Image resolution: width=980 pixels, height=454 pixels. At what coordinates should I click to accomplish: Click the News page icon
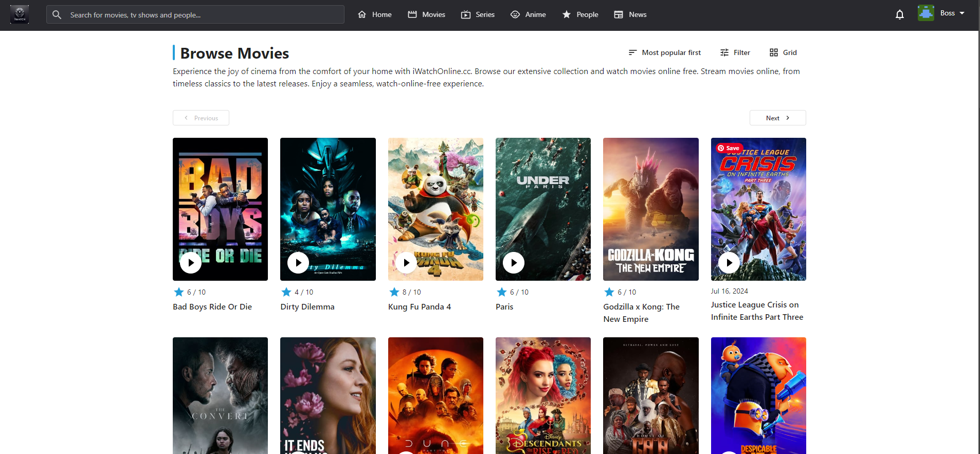tap(619, 14)
